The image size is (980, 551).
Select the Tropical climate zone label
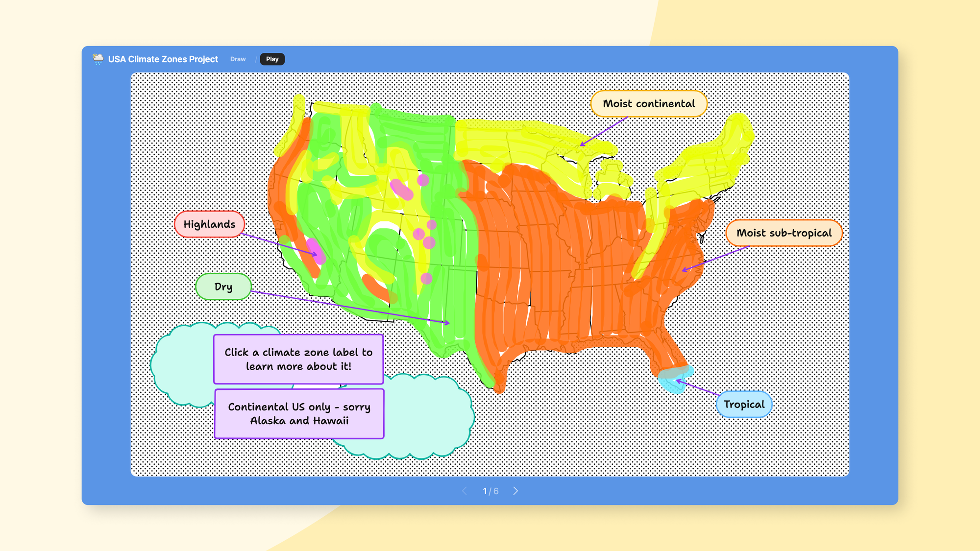pos(744,404)
